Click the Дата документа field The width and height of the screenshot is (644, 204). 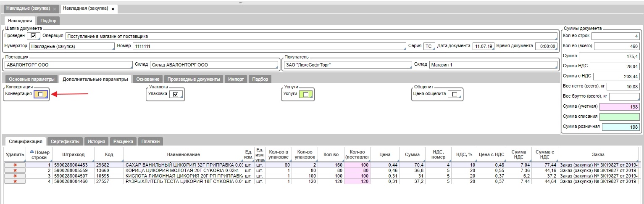(483, 46)
